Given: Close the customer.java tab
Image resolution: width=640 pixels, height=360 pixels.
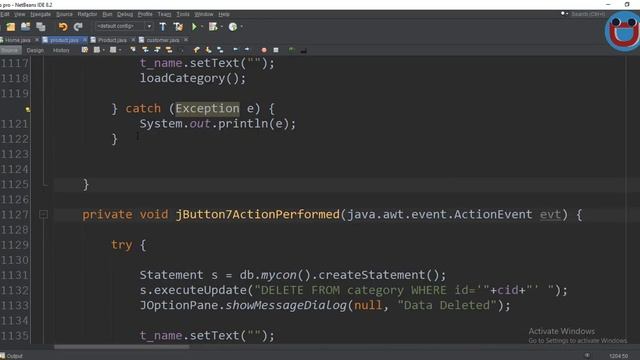Looking at the screenshot, I should coord(186,40).
